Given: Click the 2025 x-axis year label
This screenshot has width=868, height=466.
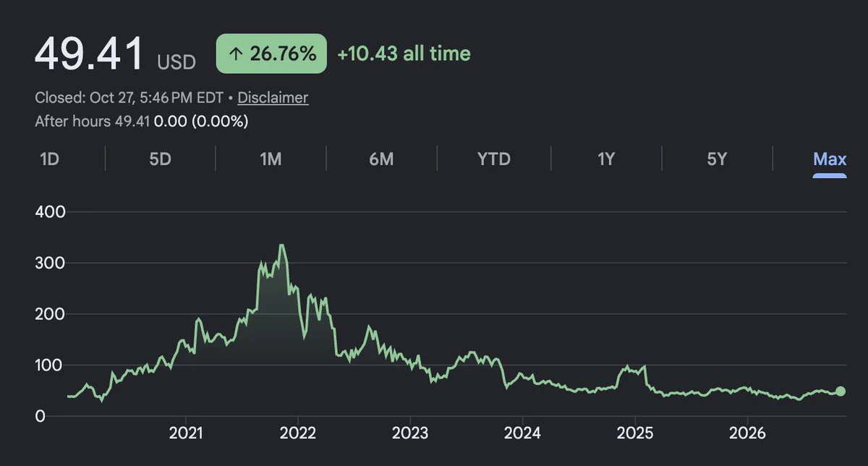Looking at the screenshot, I should [x=634, y=433].
